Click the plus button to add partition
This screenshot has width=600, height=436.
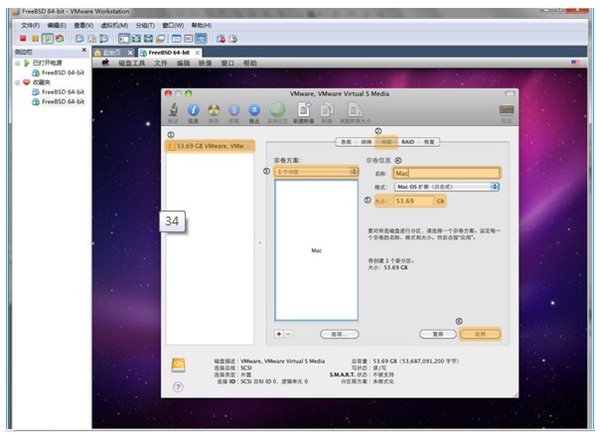point(278,333)
